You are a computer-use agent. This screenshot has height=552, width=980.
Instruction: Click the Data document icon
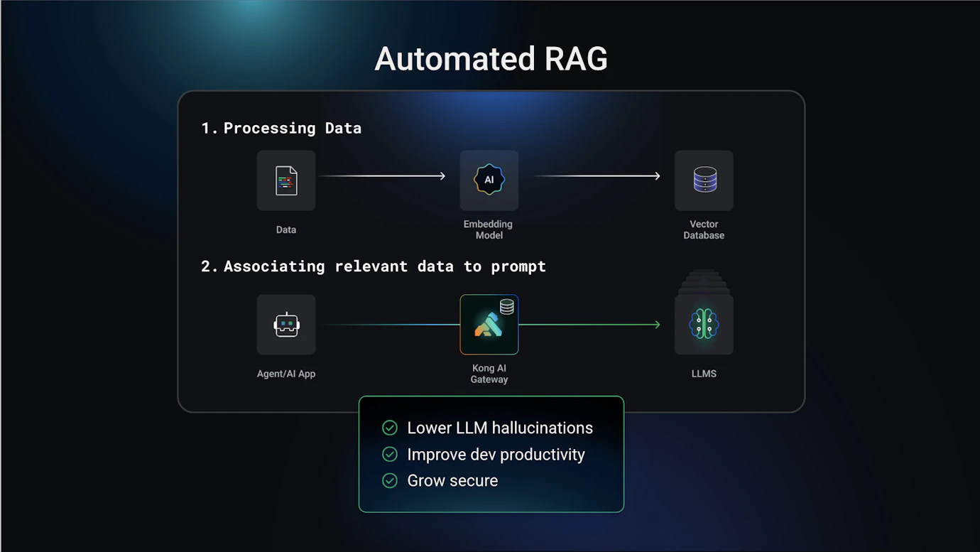[286, 180]
